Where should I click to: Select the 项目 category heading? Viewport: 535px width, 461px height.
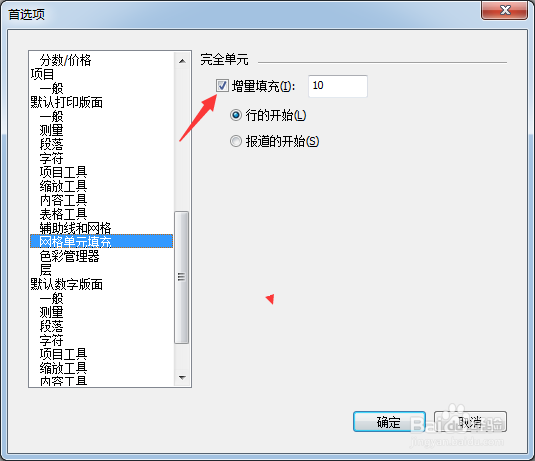[x=42, y=74]
